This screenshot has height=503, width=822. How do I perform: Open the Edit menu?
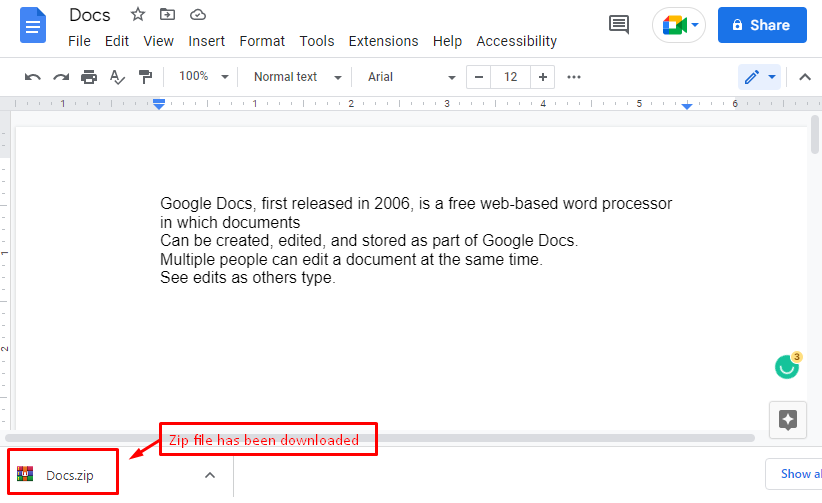click(x=117, y=41)
